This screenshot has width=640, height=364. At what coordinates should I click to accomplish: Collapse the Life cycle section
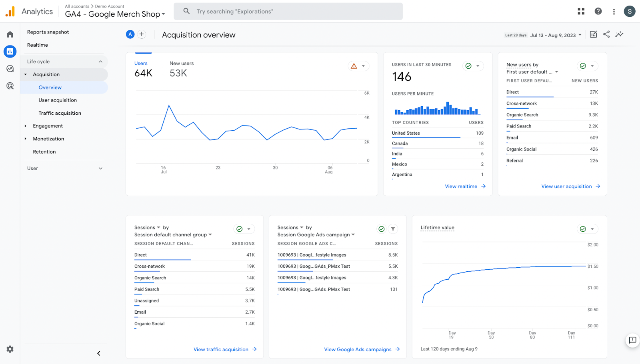coord(101,61)
